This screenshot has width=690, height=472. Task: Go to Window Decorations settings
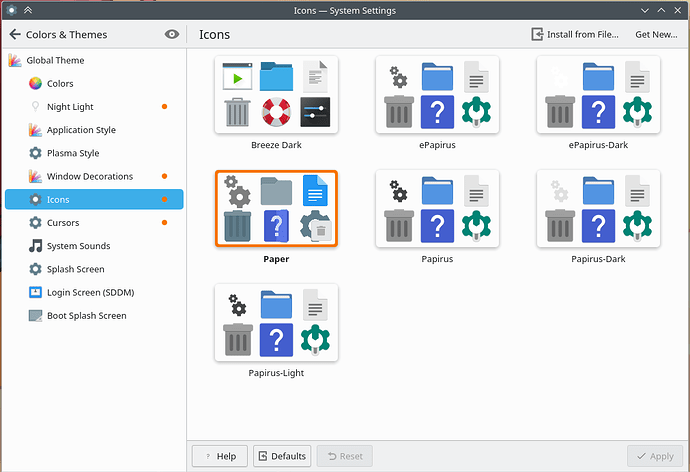coord(89,176)
